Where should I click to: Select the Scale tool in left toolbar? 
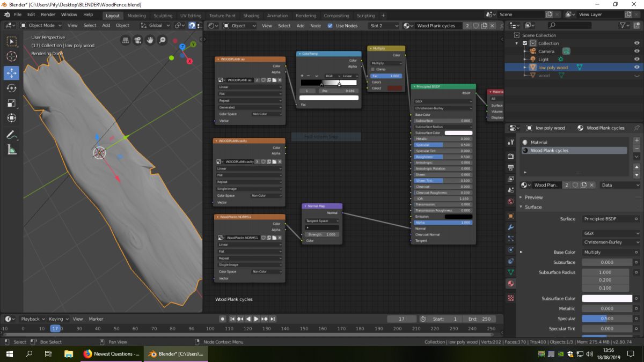(x=11, y=103)
